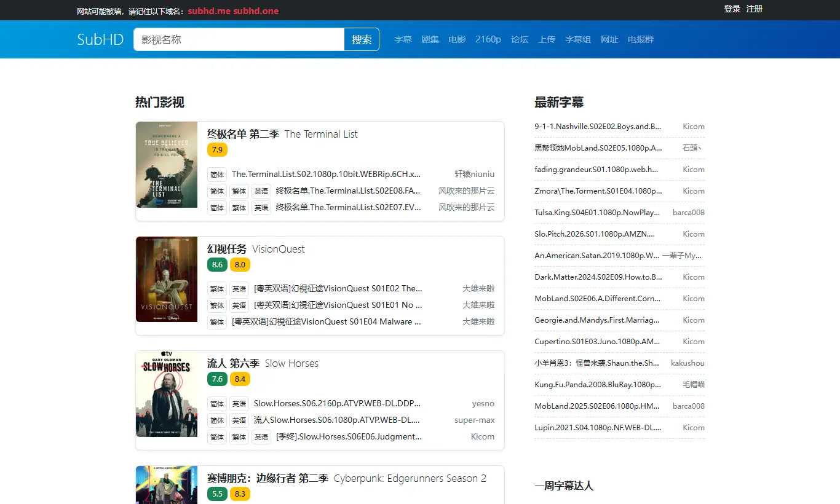This screenshot has height=504, width=840.
Task: Click 注册 to register
Action: [754, 9]
